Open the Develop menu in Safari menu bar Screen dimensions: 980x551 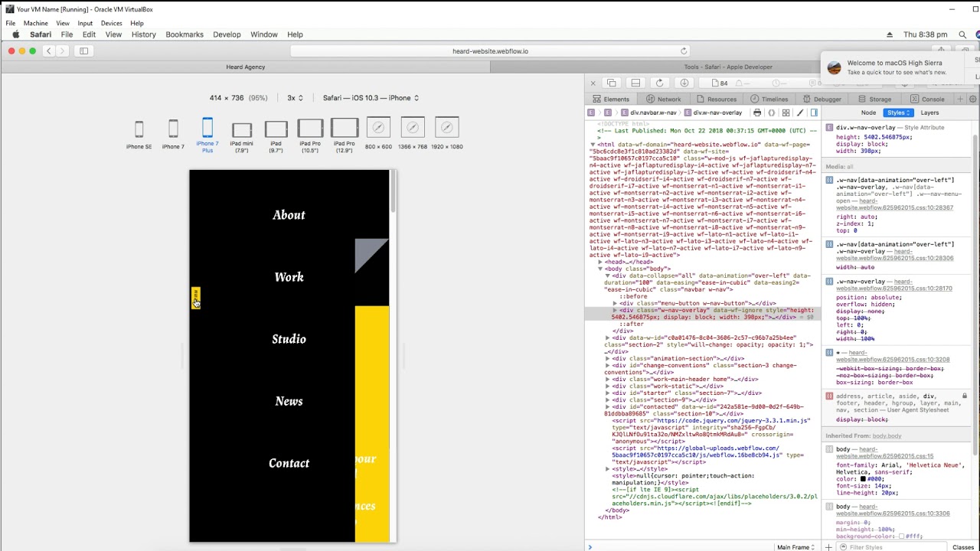(x=227, y=34)
